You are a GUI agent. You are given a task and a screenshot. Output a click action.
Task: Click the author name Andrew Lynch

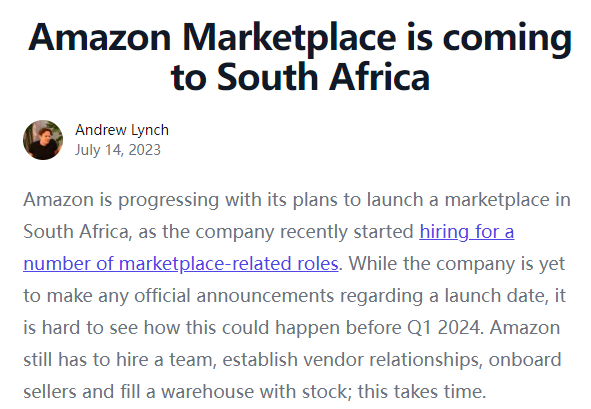click(x=122, y=130)
